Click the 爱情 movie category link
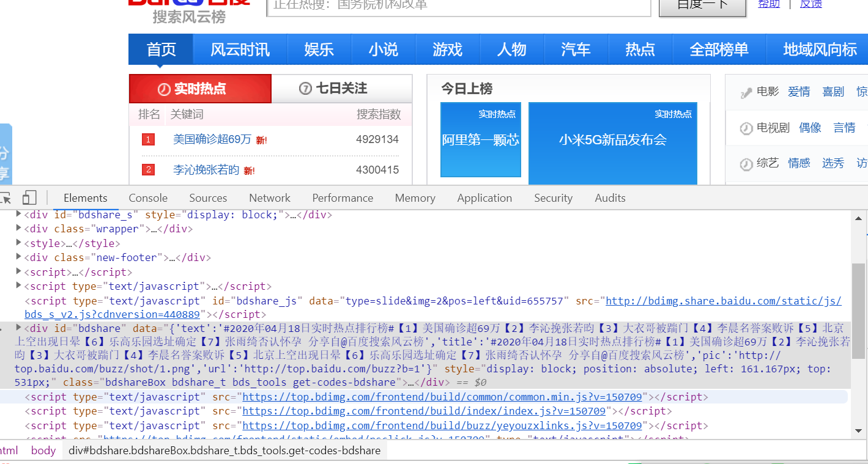The height and width of the screenshot is (464, 868). tap(799, 92)
